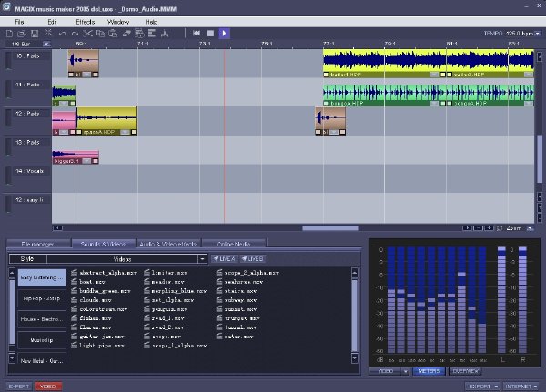546x392 pixels.
Task: Toggle mute on track 11 Pads
Action: (x=9, y=90)
